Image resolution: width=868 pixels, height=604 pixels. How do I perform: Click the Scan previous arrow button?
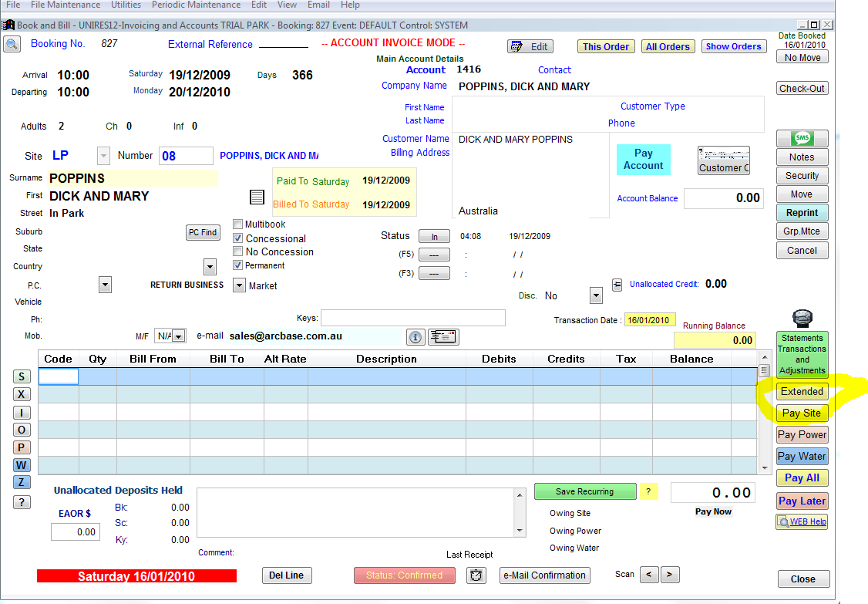[x=649, y=575]
